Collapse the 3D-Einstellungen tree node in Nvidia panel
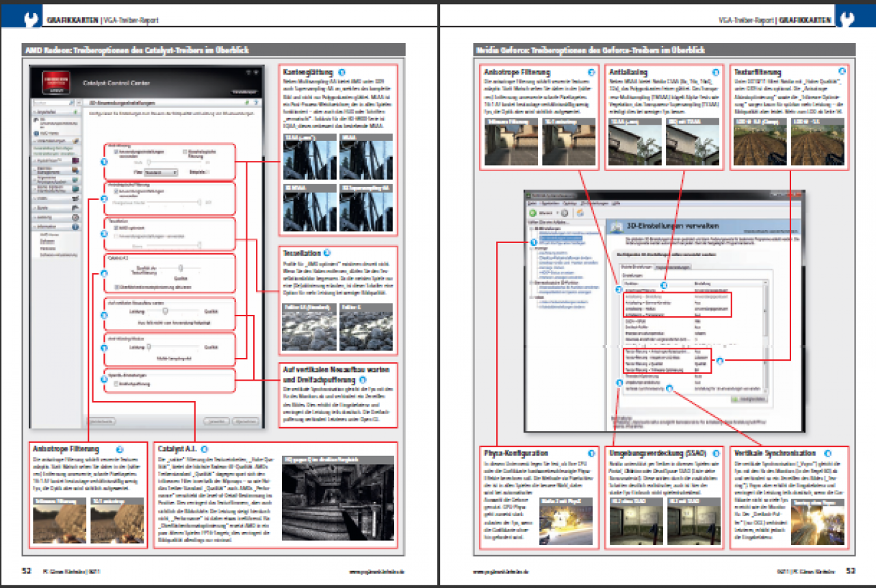This screenshot has height=588, width=876. click(531, 229)
